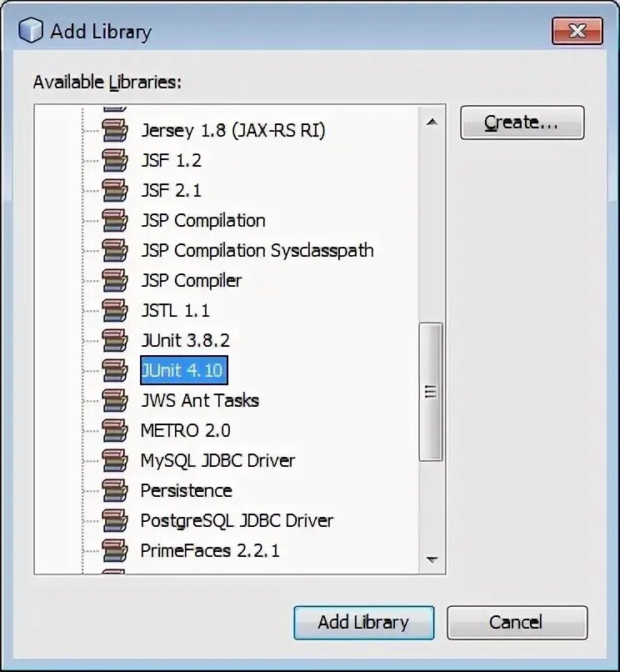Click the library icon beside JSF 2.1

point(115,190)
